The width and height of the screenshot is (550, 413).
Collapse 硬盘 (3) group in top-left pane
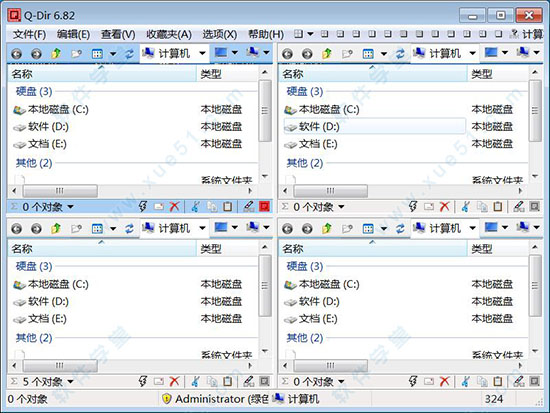pyautogui.click(x=34, y=92)
